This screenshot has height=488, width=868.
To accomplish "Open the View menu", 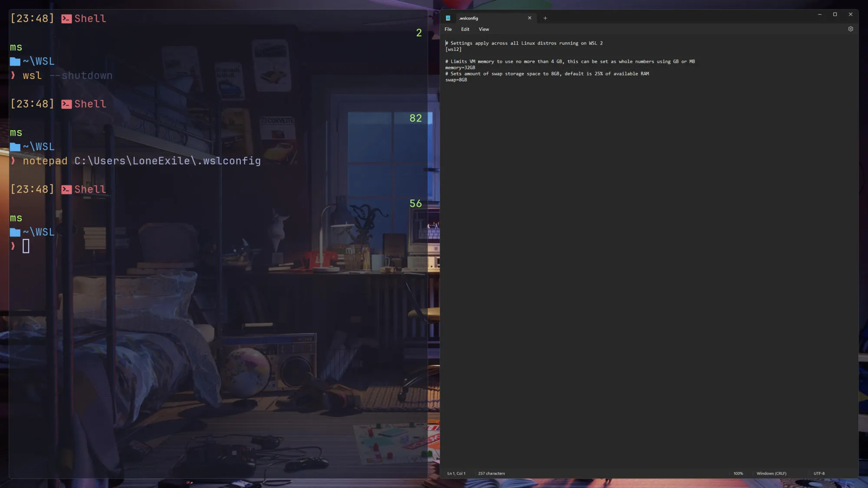I will click(x=483, y=29).
